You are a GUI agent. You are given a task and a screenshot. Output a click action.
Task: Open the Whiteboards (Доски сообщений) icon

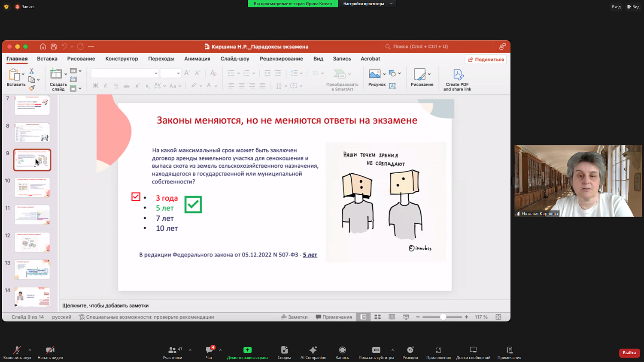click(x=473, y=350)
